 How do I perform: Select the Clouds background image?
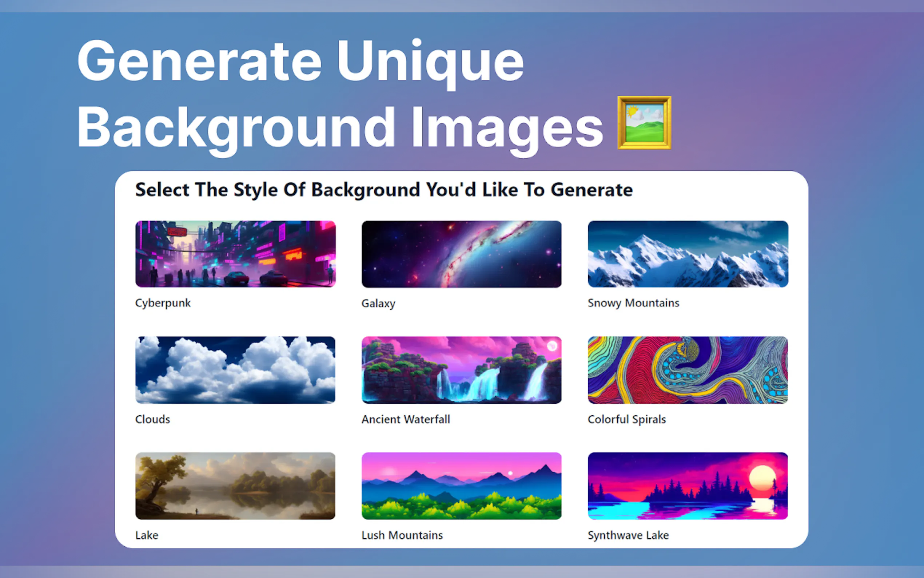tap(235, 370)
